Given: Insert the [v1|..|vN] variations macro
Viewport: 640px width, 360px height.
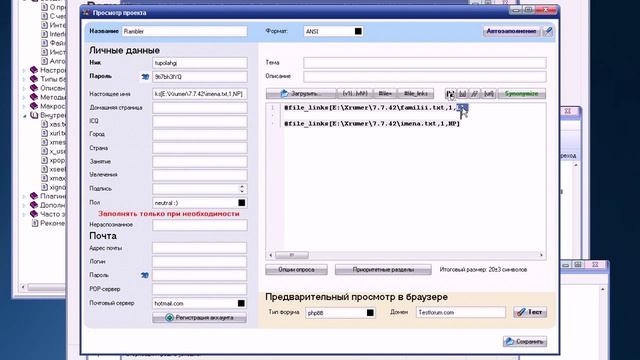Looking at the screenshot, I should point(355,93).
